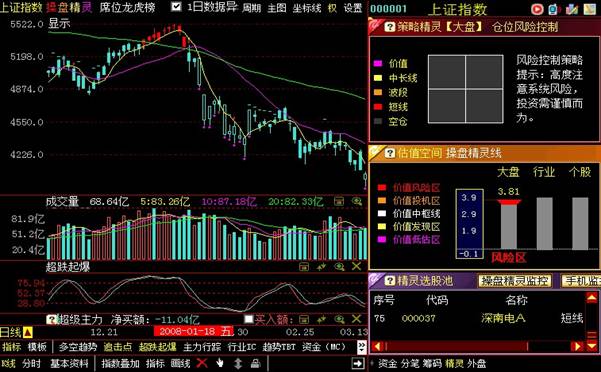601x372 pixels.
Task: Click the 操盘精灵 label in the top bar
Action: [69, 7]
